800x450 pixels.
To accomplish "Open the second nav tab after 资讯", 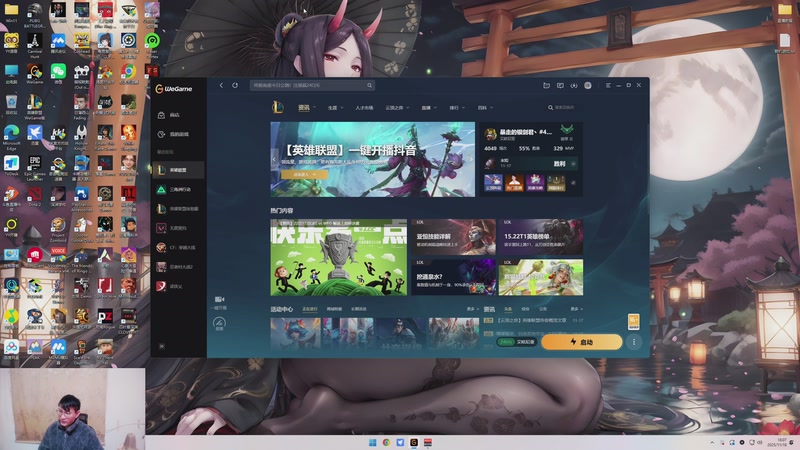I will (x=332, y=108).
